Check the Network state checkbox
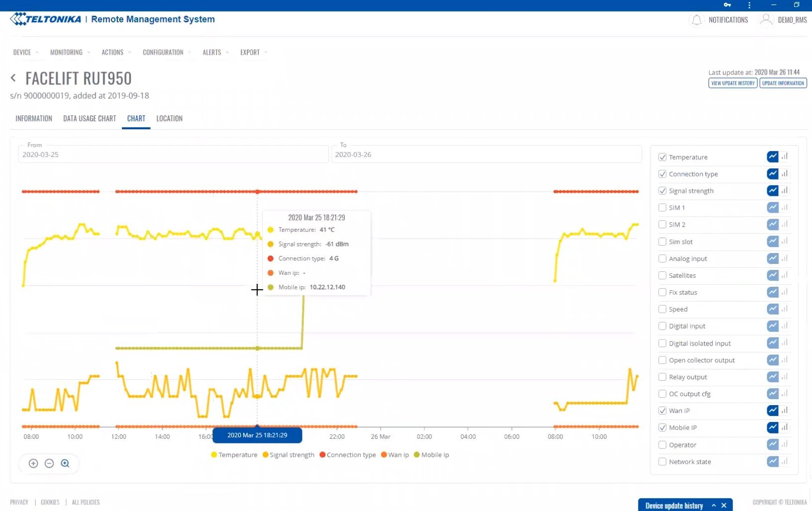The image size is (812, 511). click(662, 462)
